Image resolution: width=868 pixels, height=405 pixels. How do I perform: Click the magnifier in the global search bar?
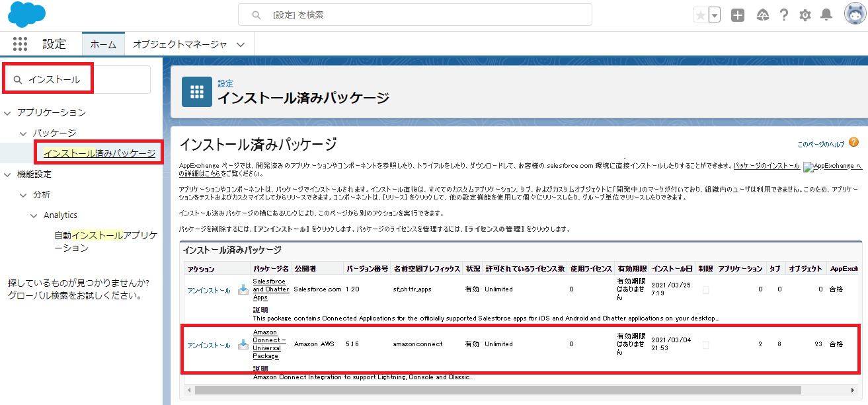click(x=256, y=15)
